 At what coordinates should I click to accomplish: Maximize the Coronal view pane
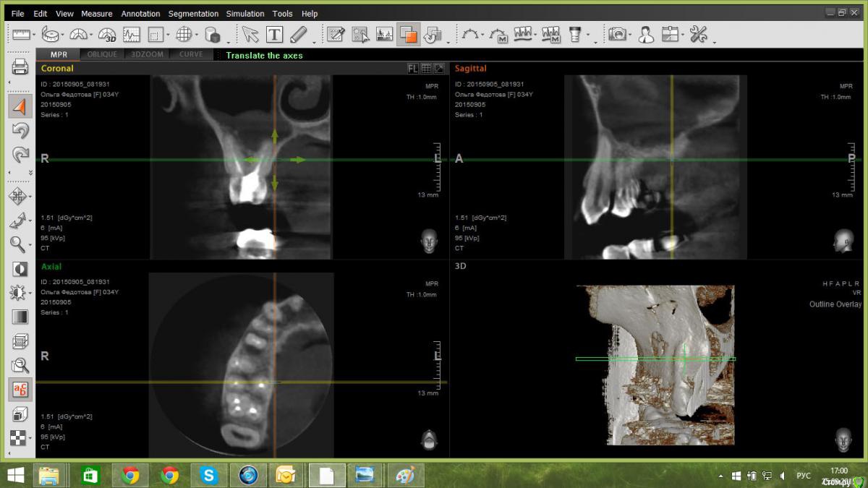[x=438, y=69]
